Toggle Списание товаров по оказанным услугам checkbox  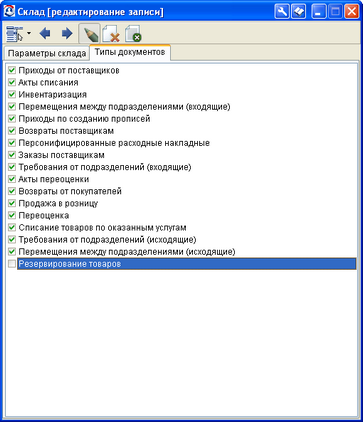[12, 228]
